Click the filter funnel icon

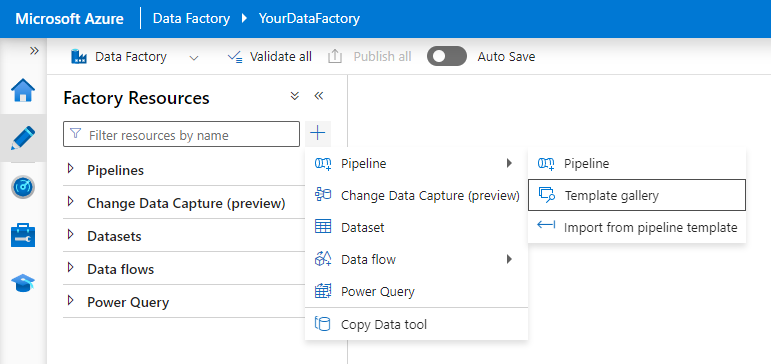[x=75, y=134]
